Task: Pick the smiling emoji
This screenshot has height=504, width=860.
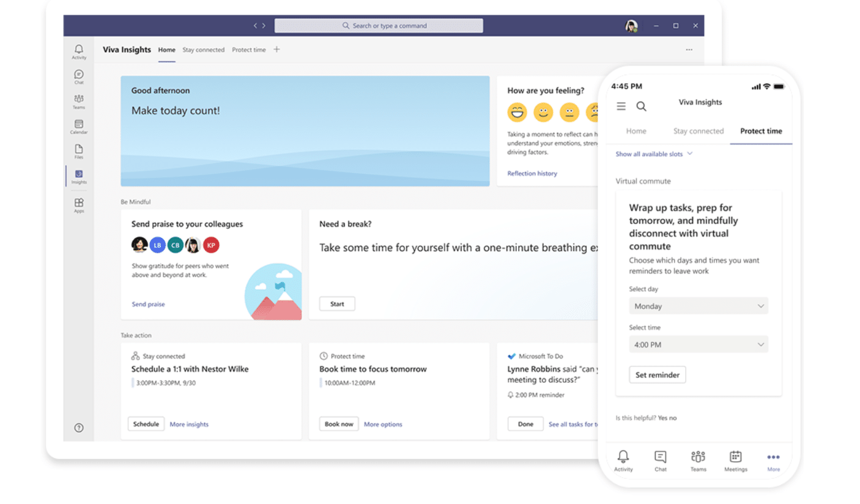Action: pos(543,112)
